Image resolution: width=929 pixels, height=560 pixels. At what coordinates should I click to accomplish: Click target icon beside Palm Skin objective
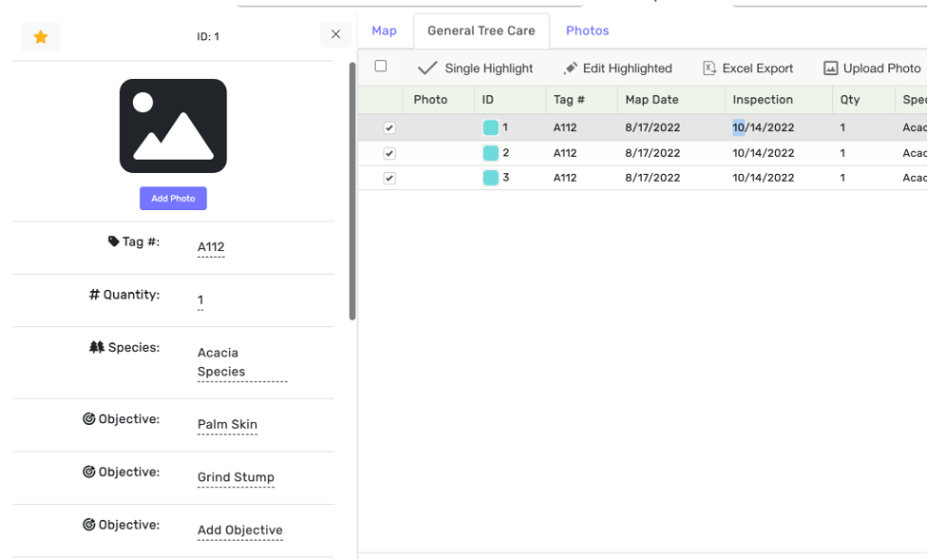pos(88,419)
